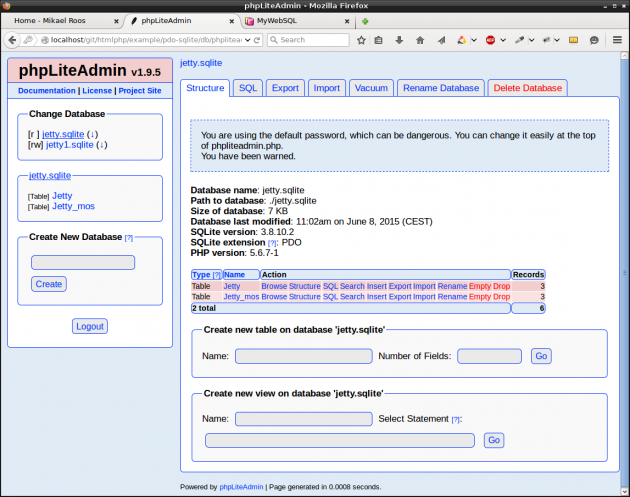
Task: Browse the Jetty table row
Action: click(274, 286)
